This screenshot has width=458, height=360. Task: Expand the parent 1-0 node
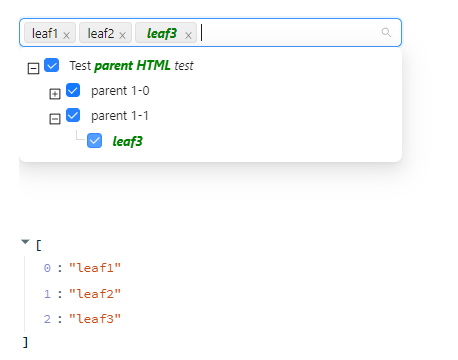pyautogui.click(x=55, y=94)
